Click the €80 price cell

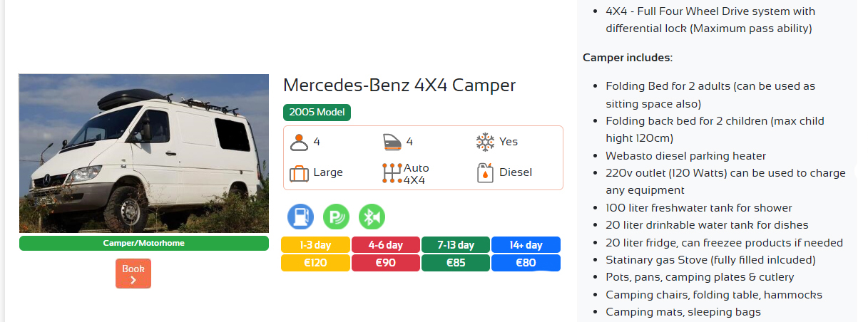click(526, 263)
